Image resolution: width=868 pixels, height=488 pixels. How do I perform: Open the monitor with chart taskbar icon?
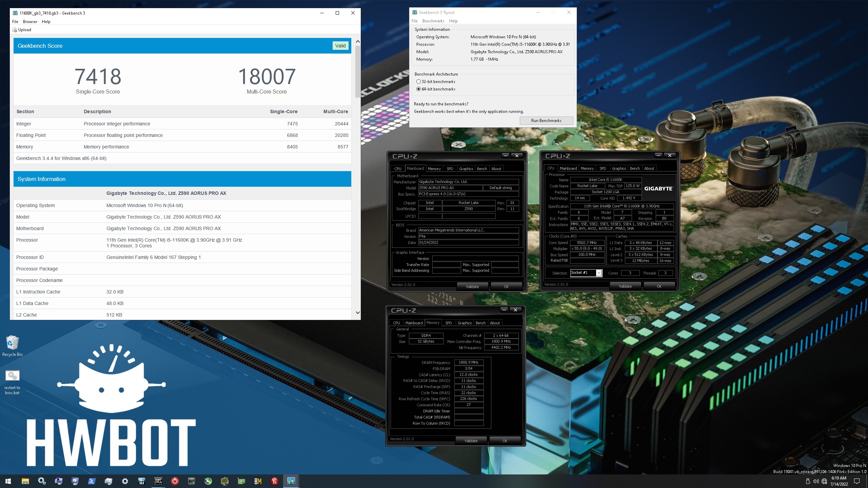tap(75, 481)
